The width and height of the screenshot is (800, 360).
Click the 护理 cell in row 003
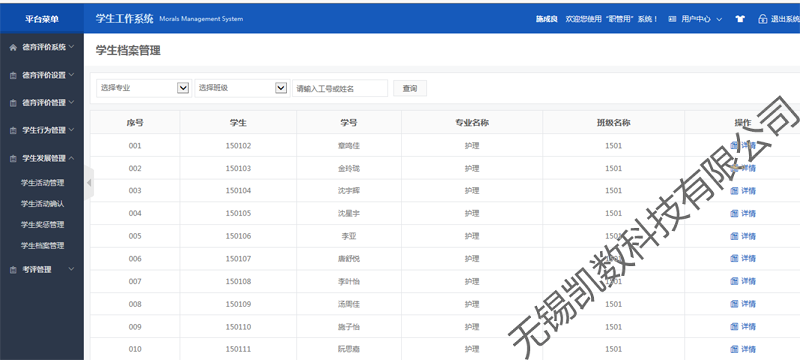tap(472, 191)
